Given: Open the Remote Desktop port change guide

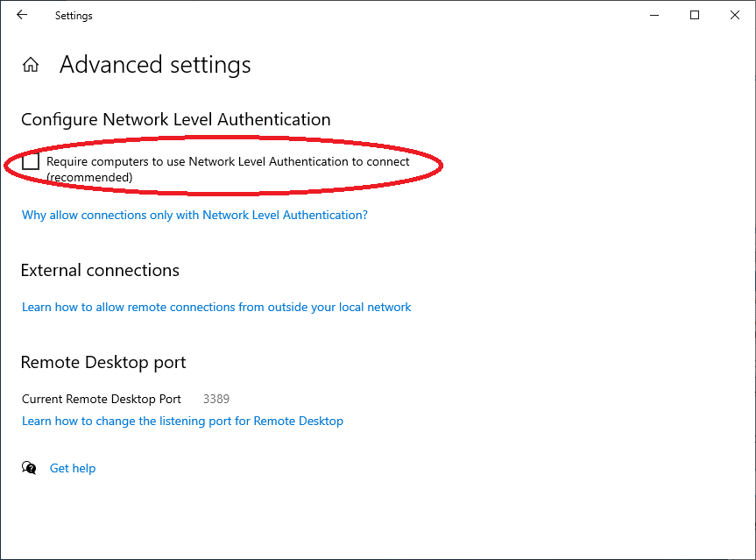Looking at the screenshot, I should coord(182,421).
